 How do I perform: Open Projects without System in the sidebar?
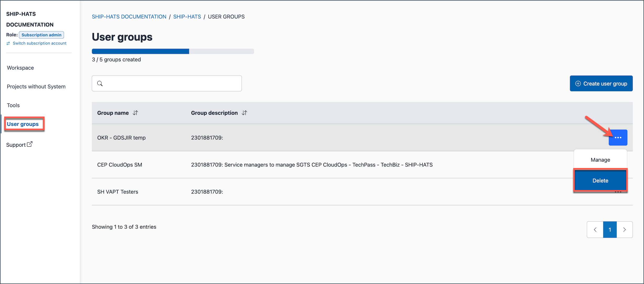pos(36,87)
